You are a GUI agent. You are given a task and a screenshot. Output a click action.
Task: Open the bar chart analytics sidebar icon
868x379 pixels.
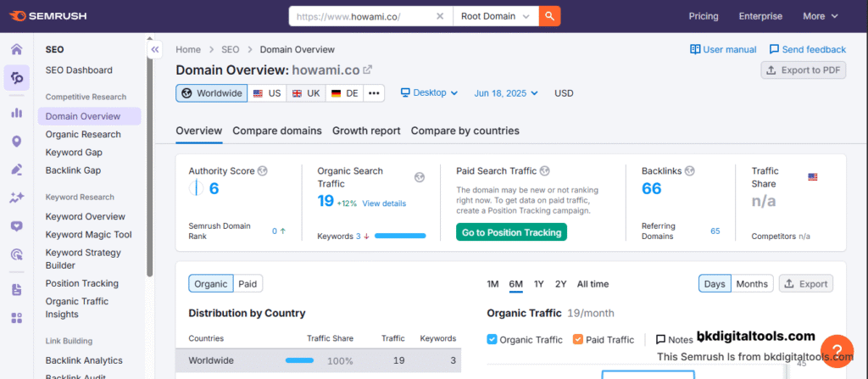(x=17, y=113)
